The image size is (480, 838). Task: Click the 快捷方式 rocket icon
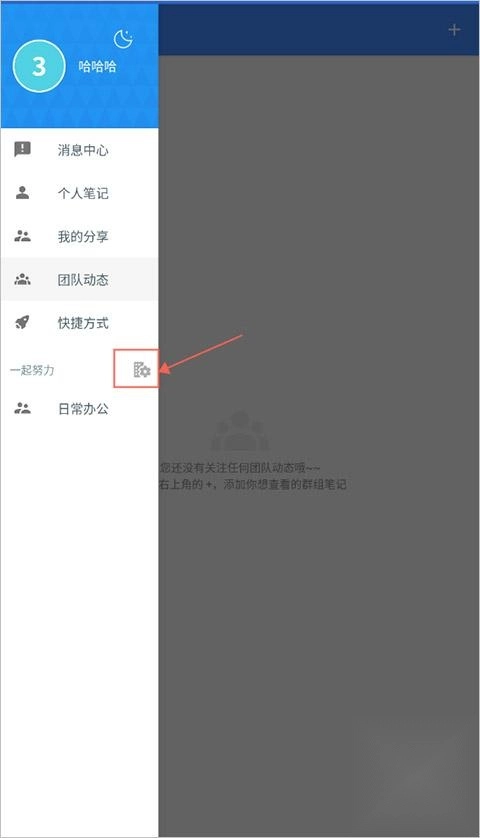pos(22,322)
